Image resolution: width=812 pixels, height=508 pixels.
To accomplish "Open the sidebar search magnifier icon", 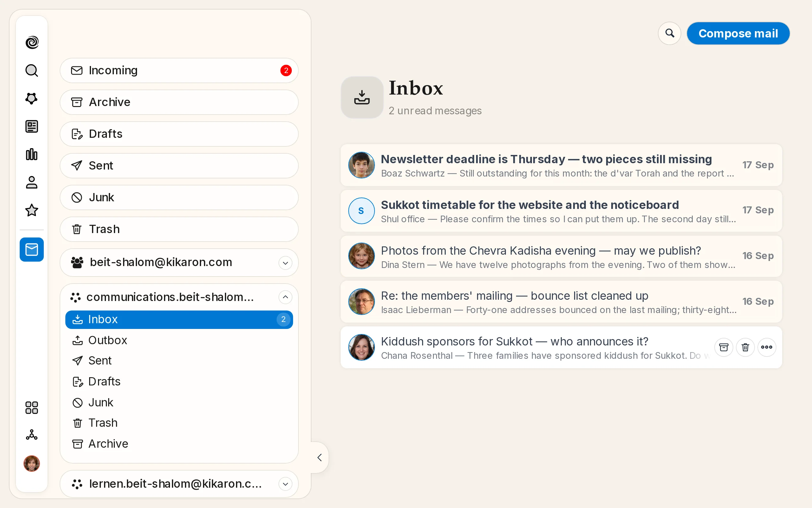I will pyautogui.click(x=32, y=70).
